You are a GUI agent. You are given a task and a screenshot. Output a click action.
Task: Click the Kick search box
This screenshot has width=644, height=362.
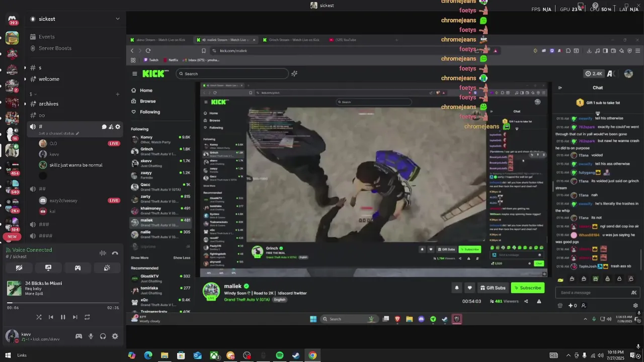coord(232,73)
